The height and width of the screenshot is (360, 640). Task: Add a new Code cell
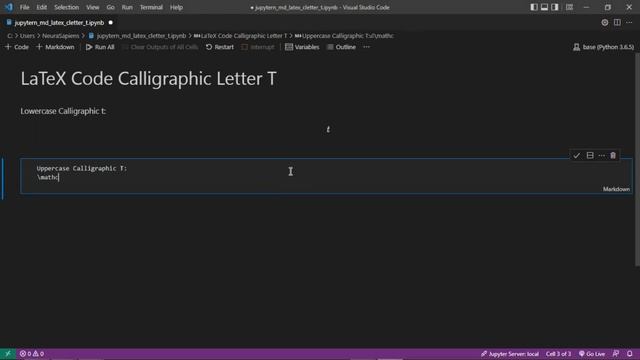(17, 47)
